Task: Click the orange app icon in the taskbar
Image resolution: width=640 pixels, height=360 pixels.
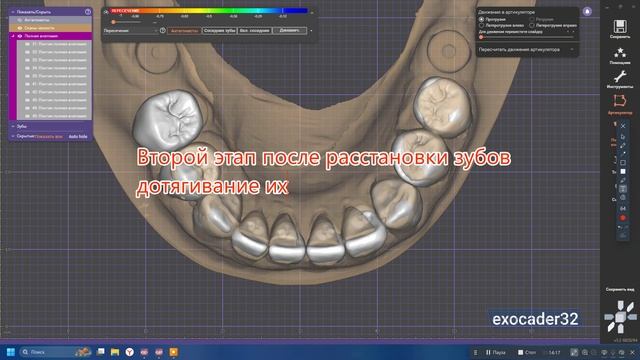Action: coord(173,352)
